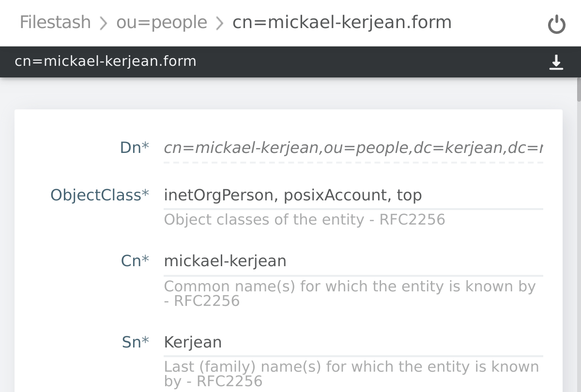Viewport: 581px width, 392px height.
Task: Click the chevron after ou=people breadcrumb
Action: point(219,22)
